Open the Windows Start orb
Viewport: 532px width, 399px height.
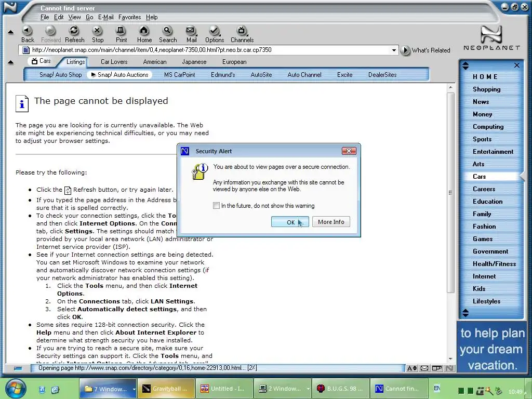[x=15, y=389]
